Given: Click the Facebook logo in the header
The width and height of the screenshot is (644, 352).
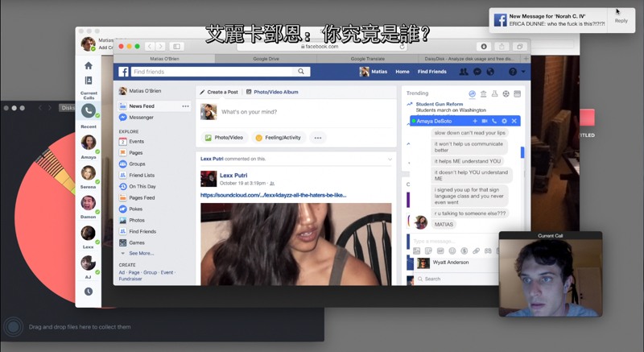Looking at the screenshot, I should [x=125, y=72].
